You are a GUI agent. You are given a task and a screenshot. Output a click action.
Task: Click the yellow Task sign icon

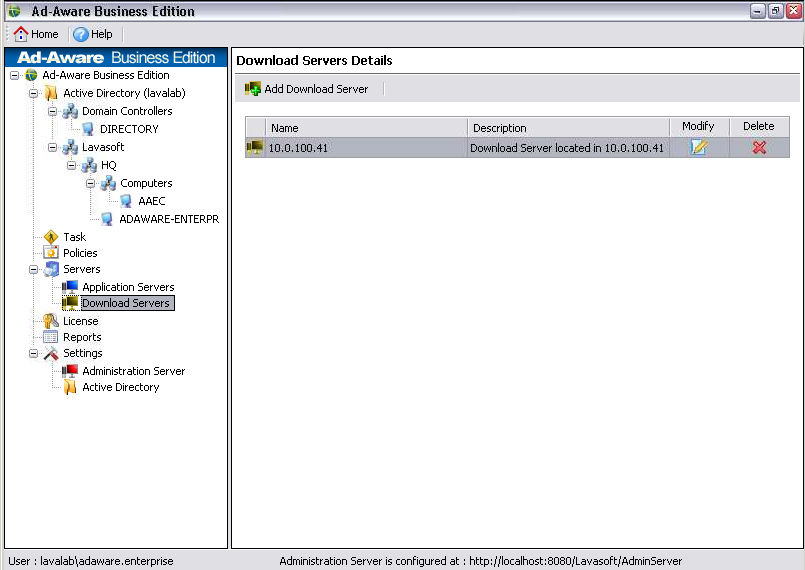pyautogui.click(x=51, y=237)
